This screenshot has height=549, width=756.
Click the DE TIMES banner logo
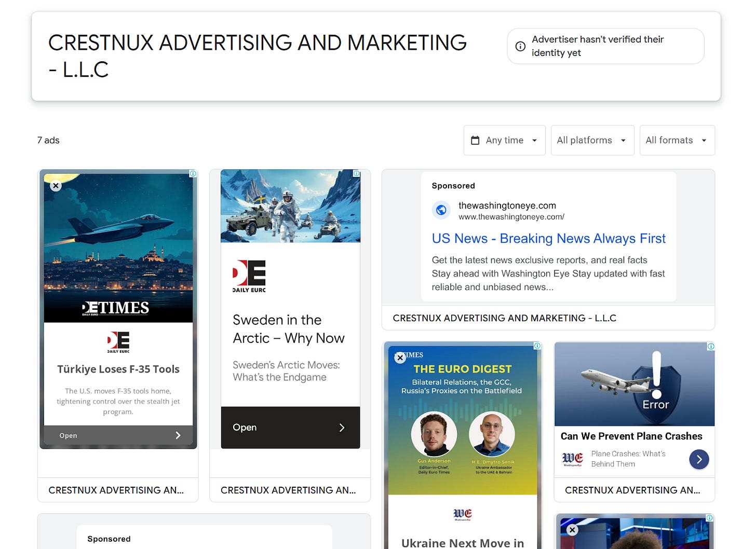point(116,308)
